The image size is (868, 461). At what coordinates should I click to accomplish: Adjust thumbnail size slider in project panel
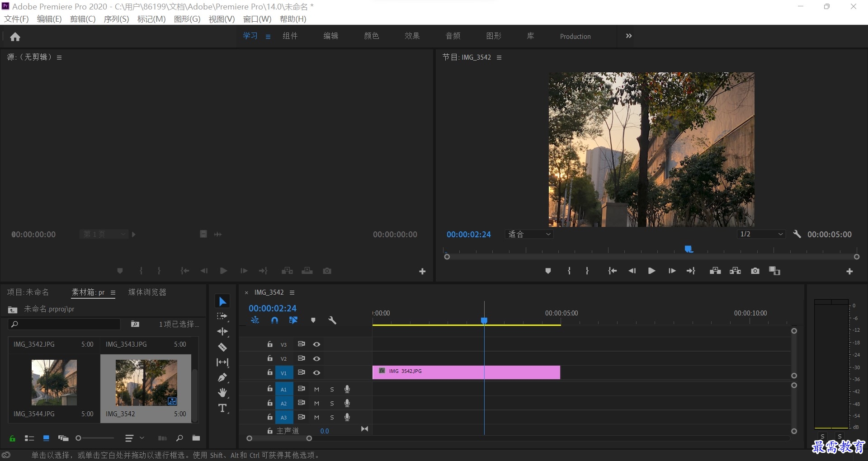click(x=95, y=438)
